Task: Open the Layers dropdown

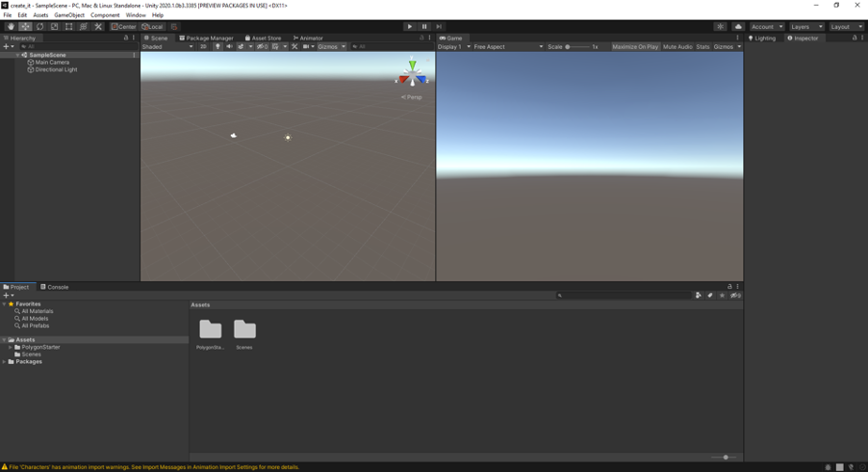Action: (806, 27)
